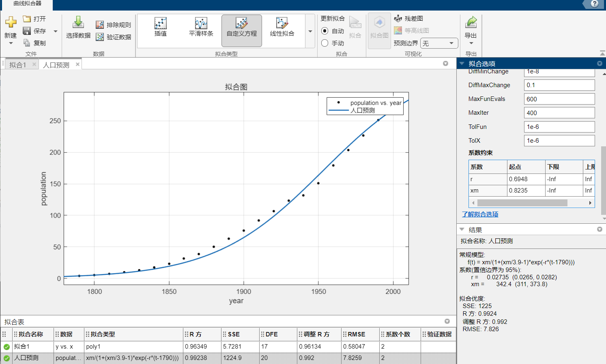The image size is (606, 364).
Task: Switch to the 人口预测 tab
Action: (56, 65)
